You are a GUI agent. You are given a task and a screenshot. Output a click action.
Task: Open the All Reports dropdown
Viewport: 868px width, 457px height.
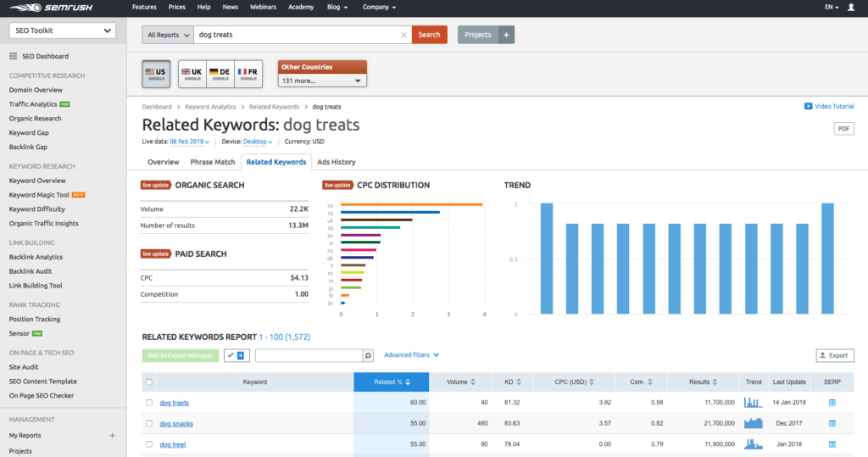168,35
